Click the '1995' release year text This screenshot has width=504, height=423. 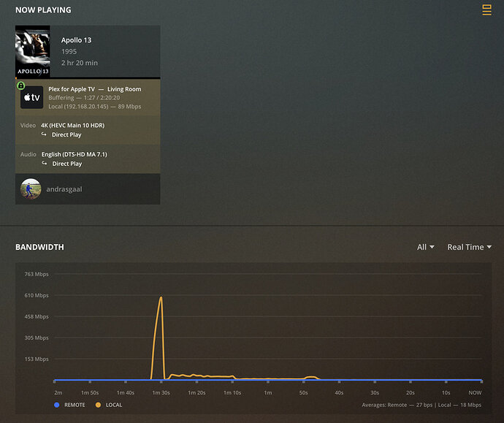69,51
